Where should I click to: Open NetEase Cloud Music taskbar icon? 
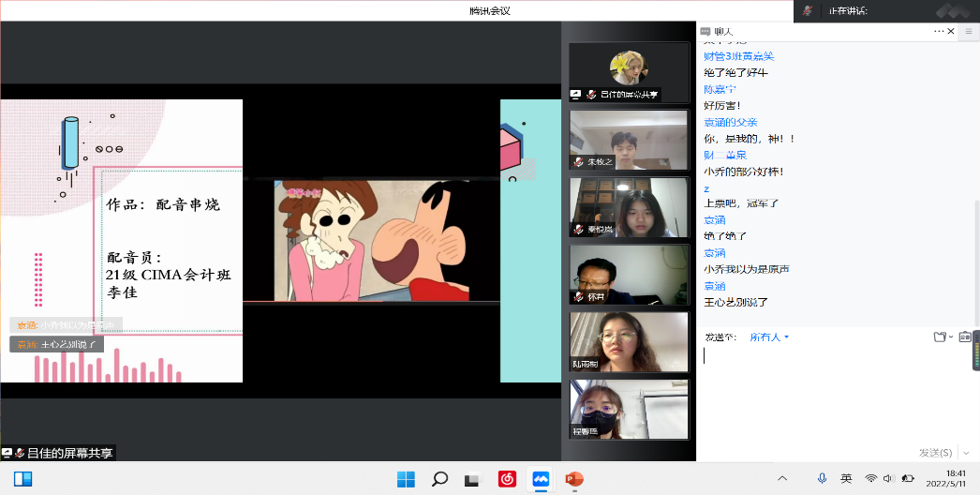click(x=507, y=479)
